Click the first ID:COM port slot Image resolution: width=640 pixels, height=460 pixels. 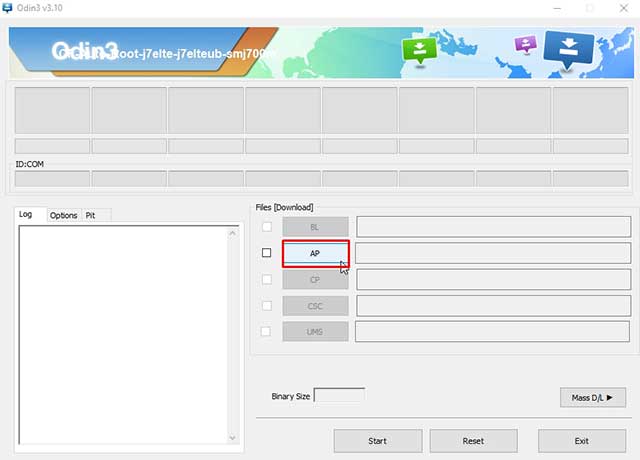pos(52,179)
